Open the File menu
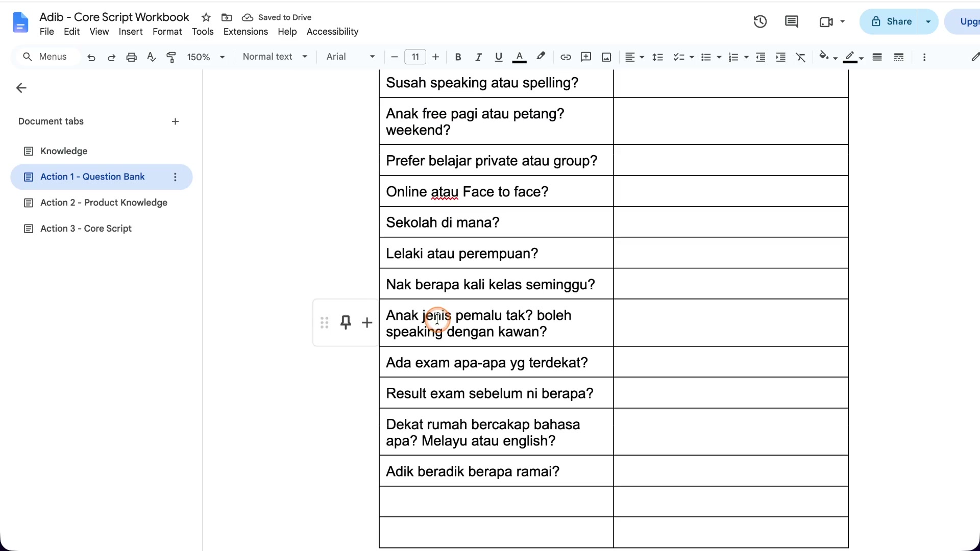Viewport: 980px width, 551px height. [x=46, y=32]
